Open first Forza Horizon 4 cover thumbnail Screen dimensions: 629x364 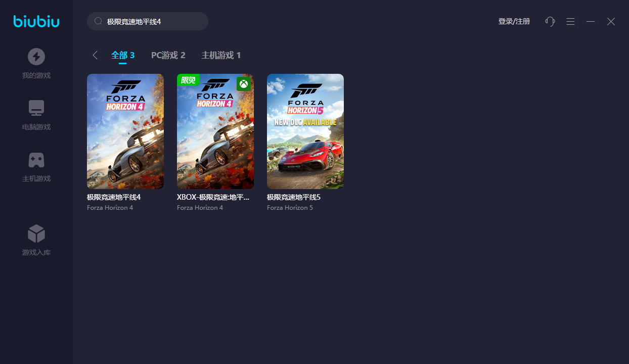point(125,131)
